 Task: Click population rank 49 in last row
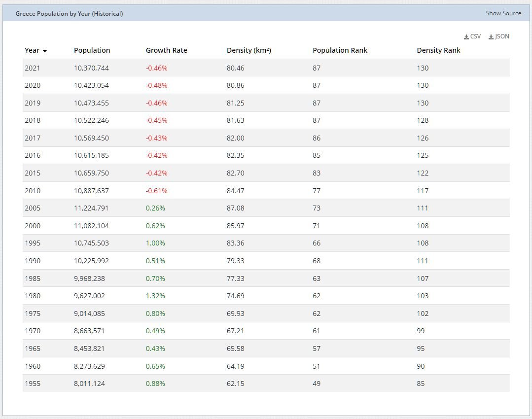pos(317,384)
